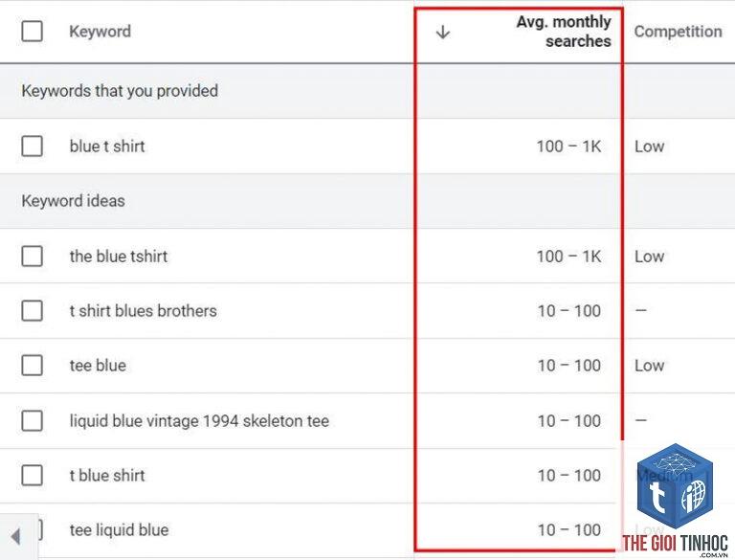The width and height of the screenshot is (735, 560).
Task: Check the tee blue row checkbox
Action: 32,366
